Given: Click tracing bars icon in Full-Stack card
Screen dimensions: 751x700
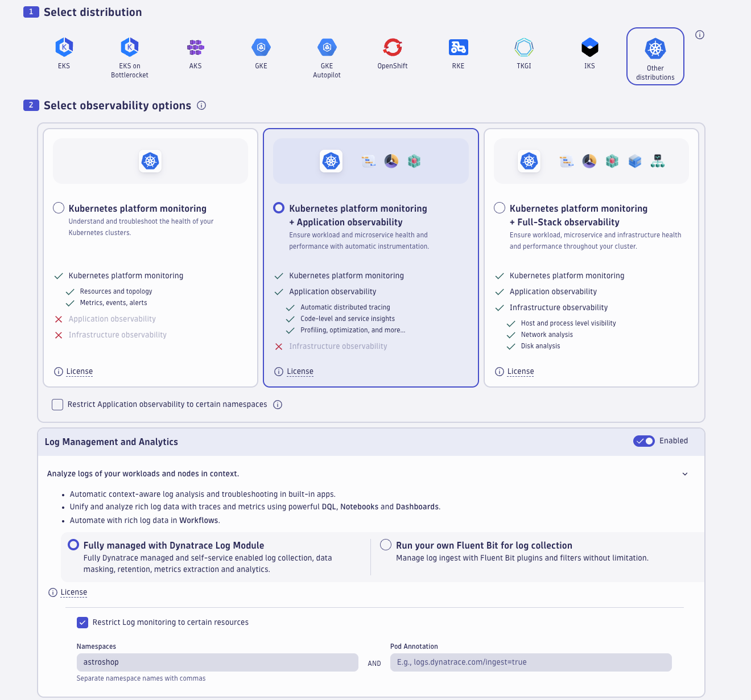Looking at the screenshot, I should [x=567, y=162].
